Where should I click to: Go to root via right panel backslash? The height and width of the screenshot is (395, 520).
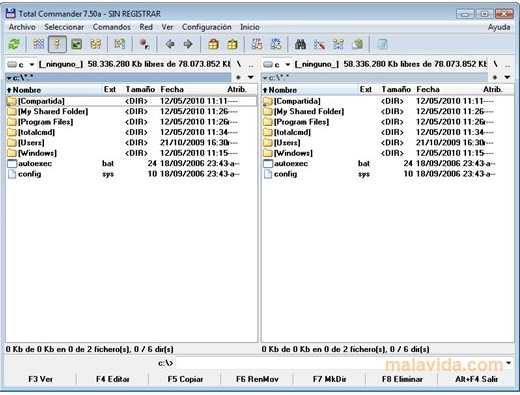pos(496,64)
